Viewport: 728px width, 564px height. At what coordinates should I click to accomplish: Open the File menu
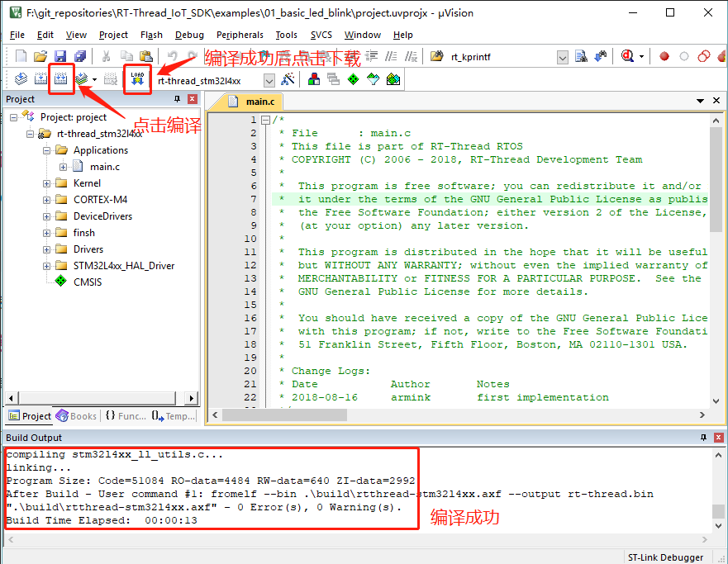coord(17,35)
